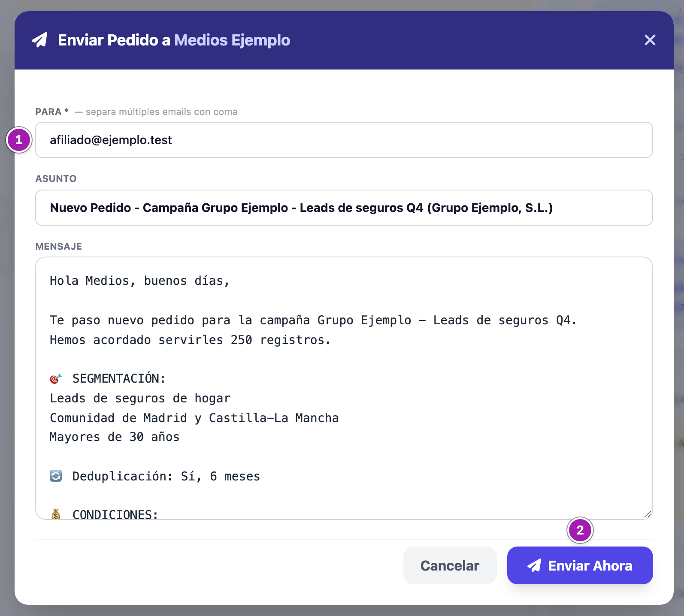Click the textarea resize grip in the message box corner
Screen dimensions: 684x616
[648, 514]
